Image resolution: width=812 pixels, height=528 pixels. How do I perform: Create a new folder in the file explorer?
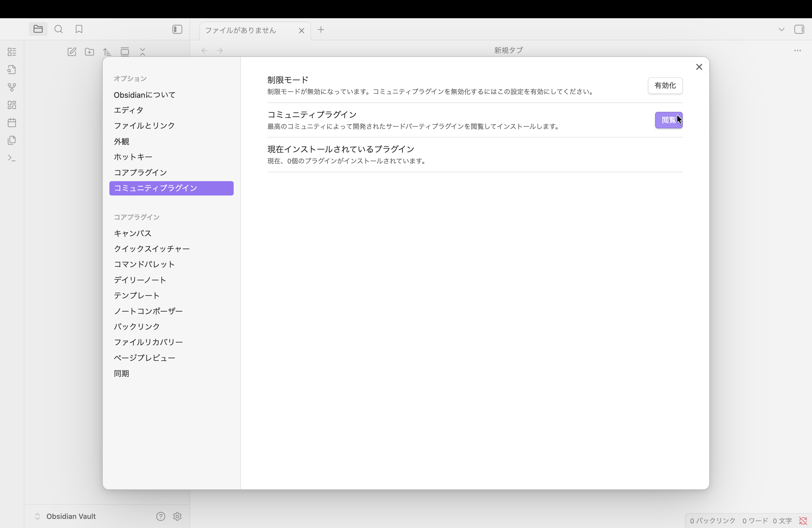89,52
